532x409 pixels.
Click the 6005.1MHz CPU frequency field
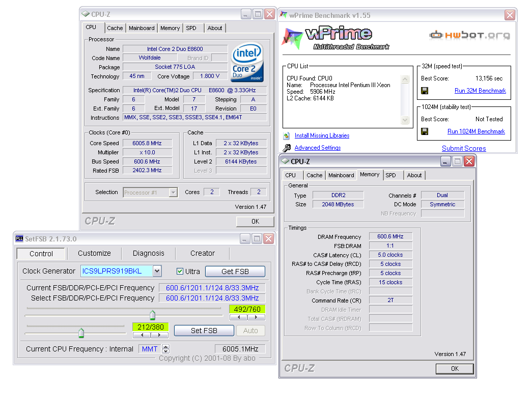tap(240, 349)
